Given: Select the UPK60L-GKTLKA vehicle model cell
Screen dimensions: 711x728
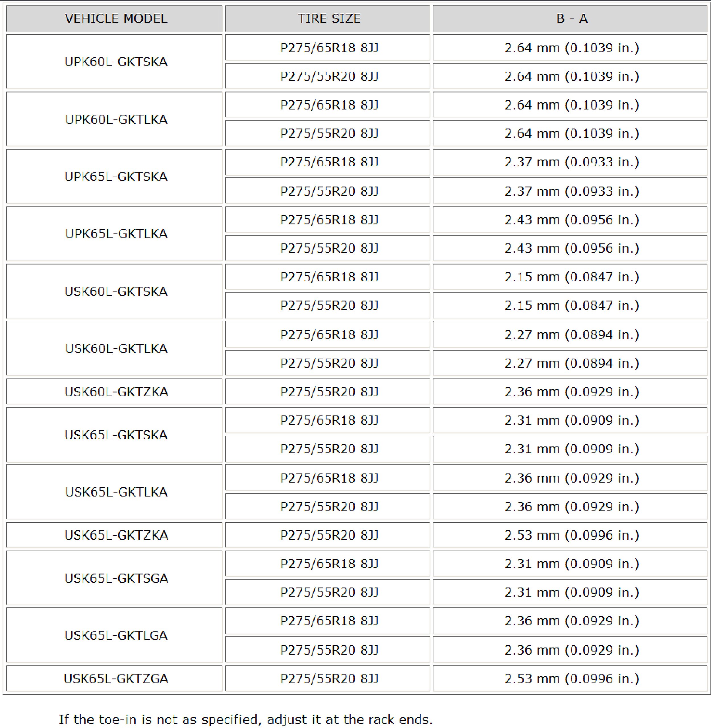Looking at the screenshot, I should pos(116,119).
